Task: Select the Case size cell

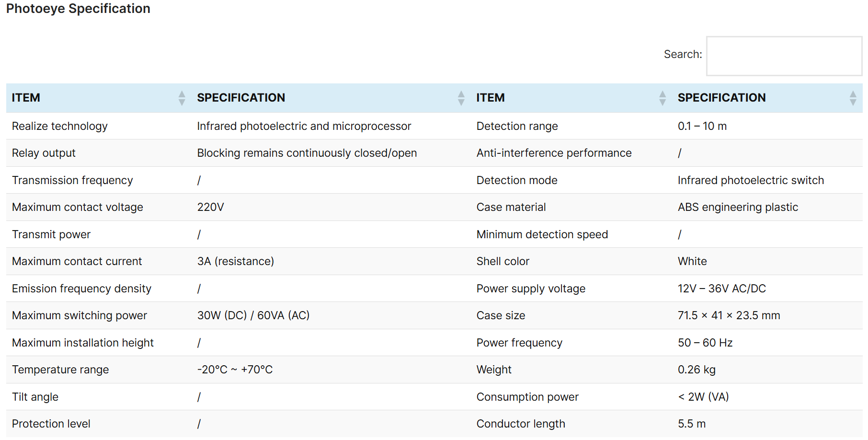Action: (x=501, y=315)
